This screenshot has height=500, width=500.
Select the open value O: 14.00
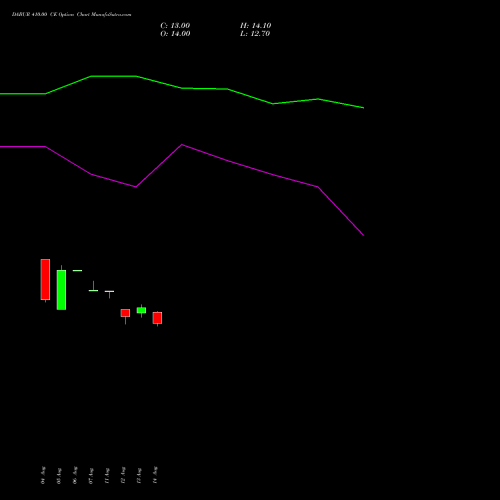click(175, 34)
